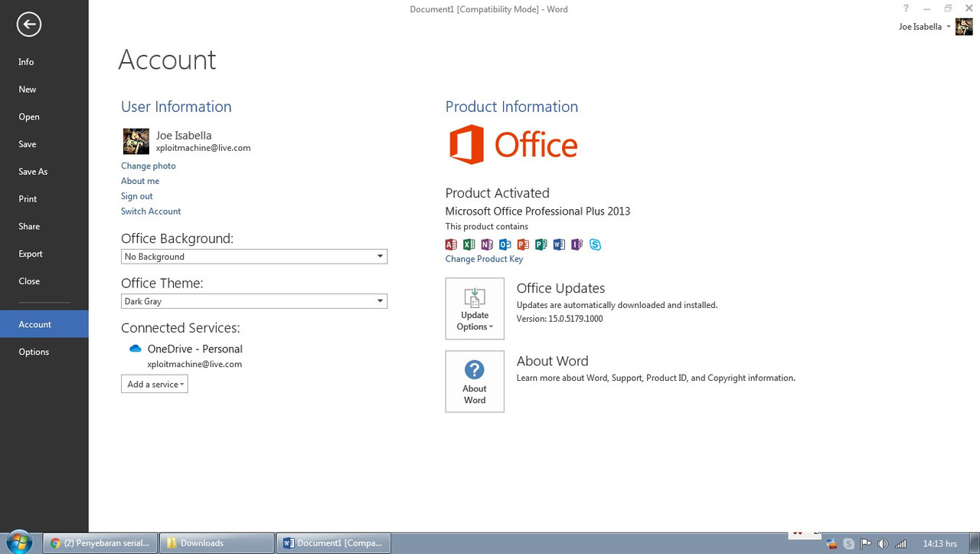
Task: Open the Office Background dropdown
Action: point(254,257)
